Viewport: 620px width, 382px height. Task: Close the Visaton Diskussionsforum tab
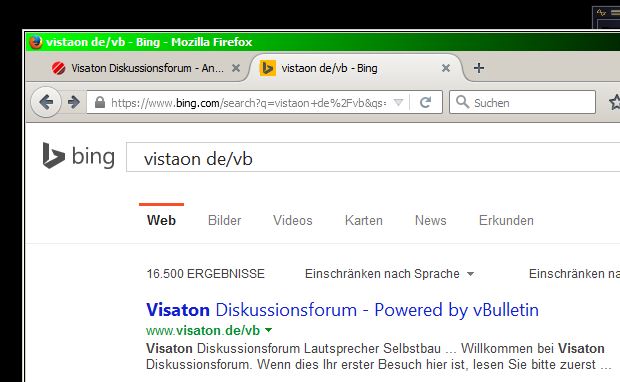[236, 68]
